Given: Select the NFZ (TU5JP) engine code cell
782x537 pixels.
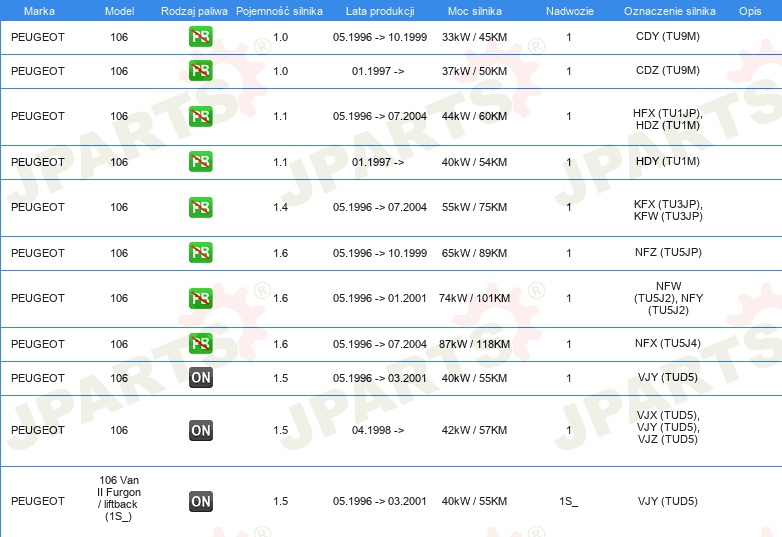Looking at the screenshot, I should click(x=668, y=252).
